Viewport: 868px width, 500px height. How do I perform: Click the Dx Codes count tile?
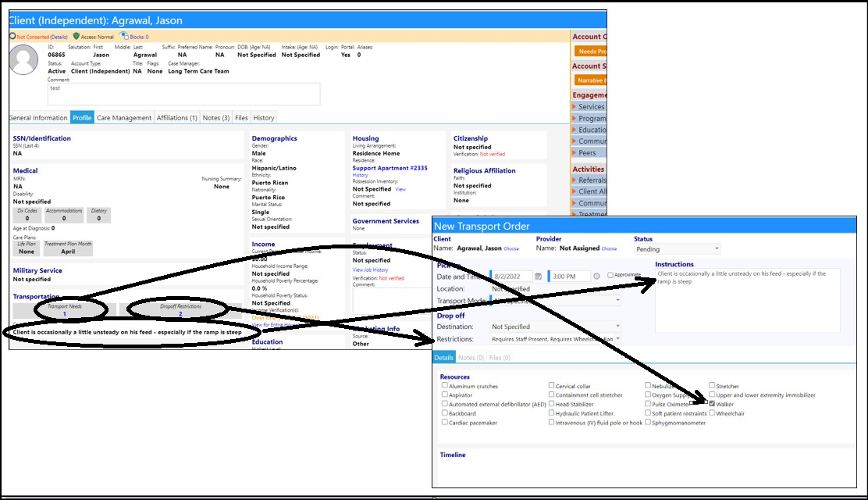[27, 215]
